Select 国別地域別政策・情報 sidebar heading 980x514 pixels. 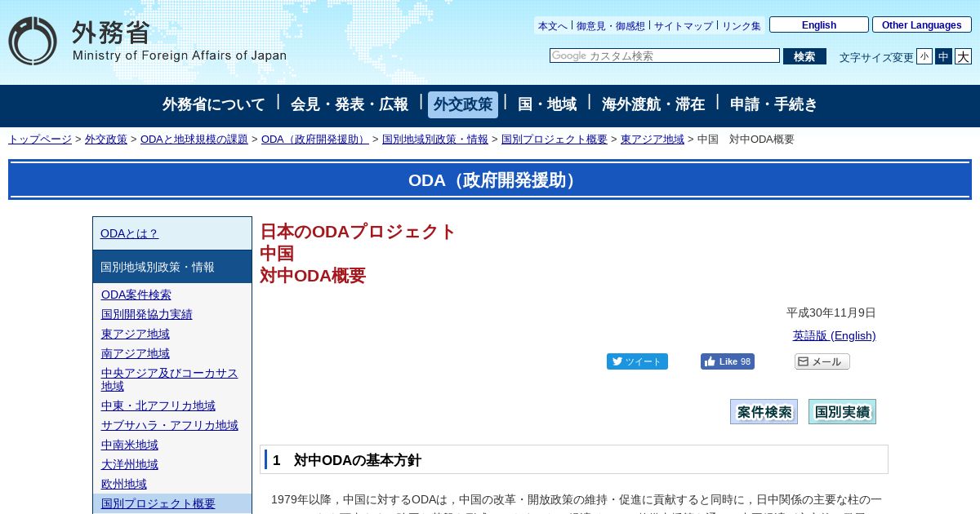(x=172, y=267)
